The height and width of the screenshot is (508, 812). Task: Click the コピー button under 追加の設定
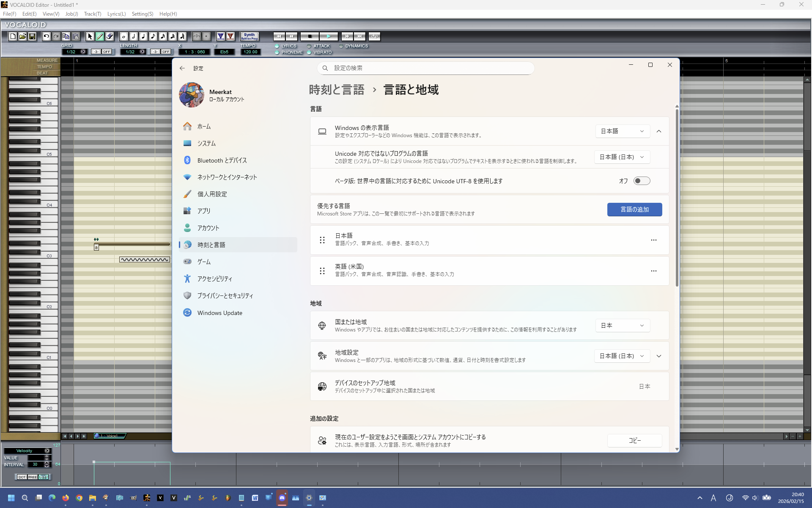point(634,441)
